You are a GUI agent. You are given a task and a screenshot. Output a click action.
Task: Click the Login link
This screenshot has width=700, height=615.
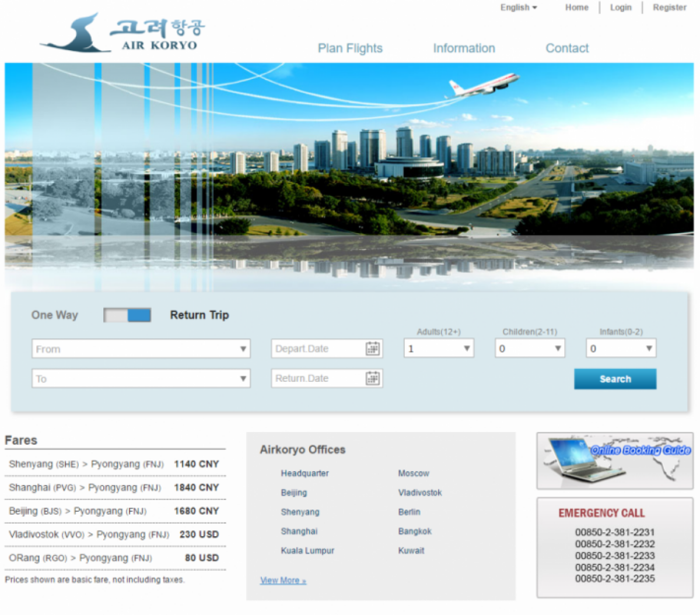coord(621,8)
